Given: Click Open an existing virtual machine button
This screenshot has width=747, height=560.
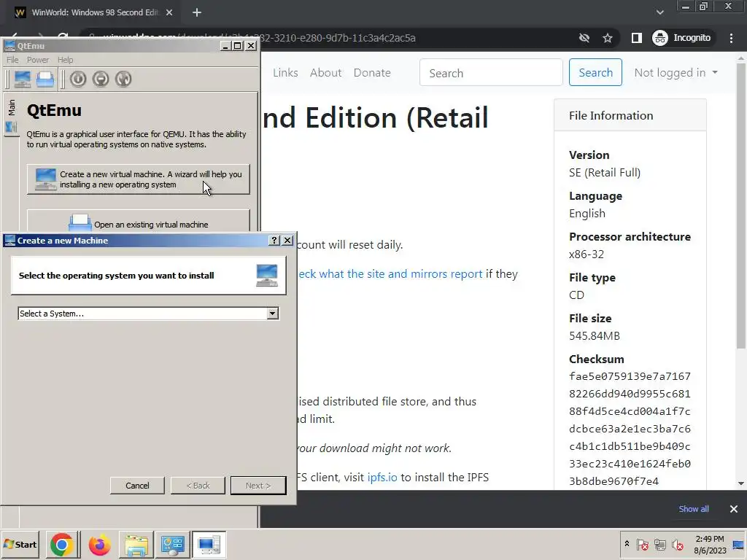Looking at the screenshot, I should 138,221.
